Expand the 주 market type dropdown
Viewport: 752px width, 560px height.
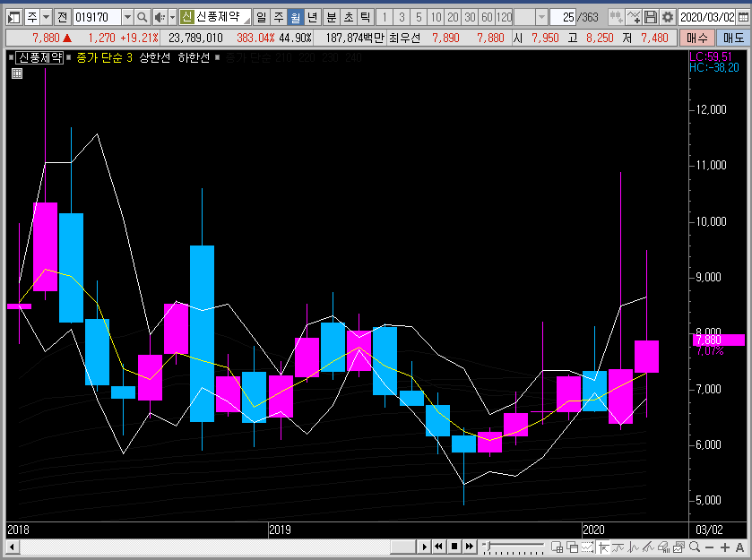point(46,18)
